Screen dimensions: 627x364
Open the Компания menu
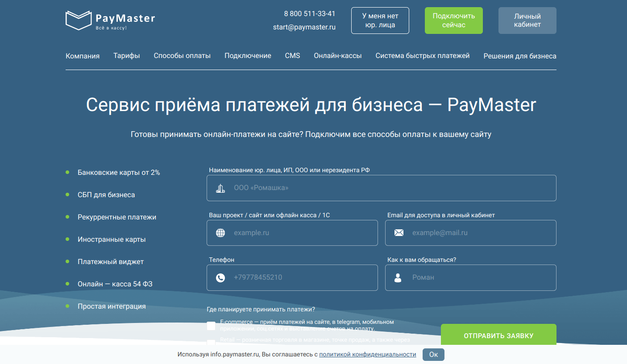(x=83, y=56)
